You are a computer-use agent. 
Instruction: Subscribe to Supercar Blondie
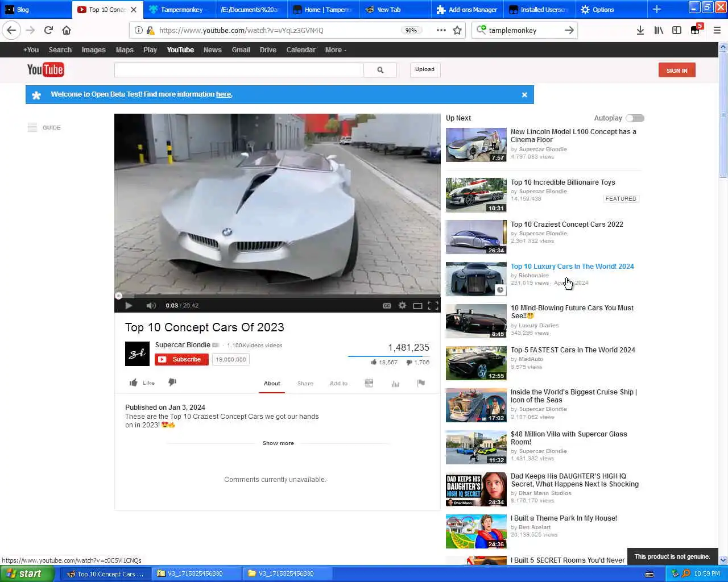click(181, 359)
